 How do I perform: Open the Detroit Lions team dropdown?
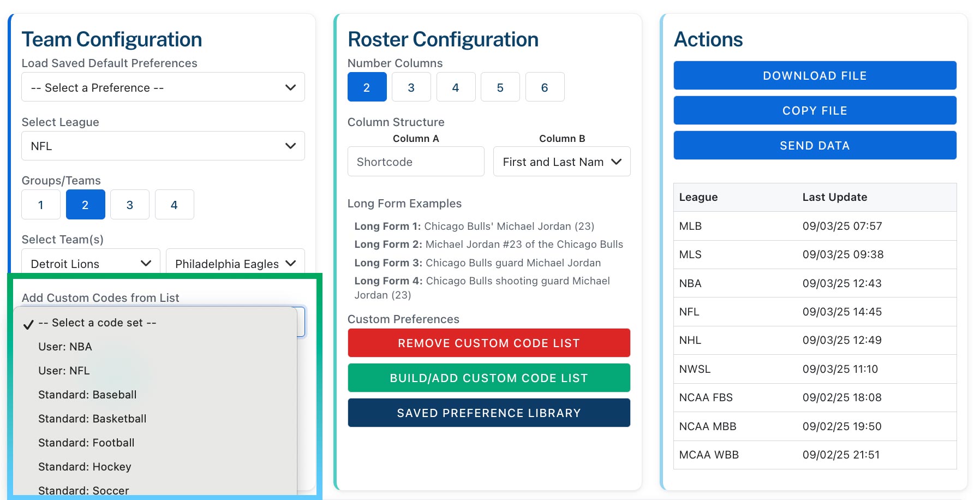[x=89, y=263]
